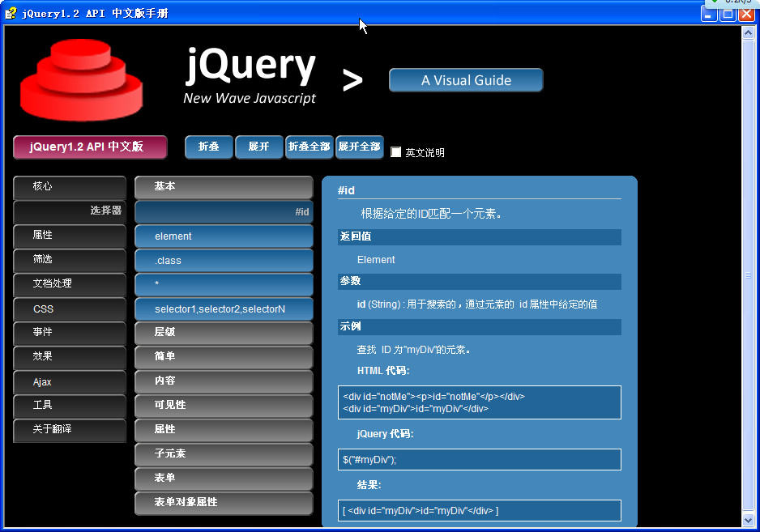This screenshot has height=532, width=760.
Task: Expand the 可见性 selector group
Action: 224,406
